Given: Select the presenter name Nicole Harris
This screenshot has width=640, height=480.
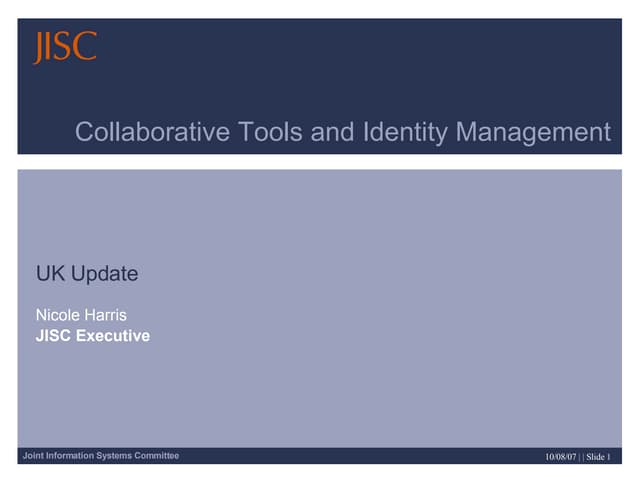Looking at the screenshot, I should point(81,316).
